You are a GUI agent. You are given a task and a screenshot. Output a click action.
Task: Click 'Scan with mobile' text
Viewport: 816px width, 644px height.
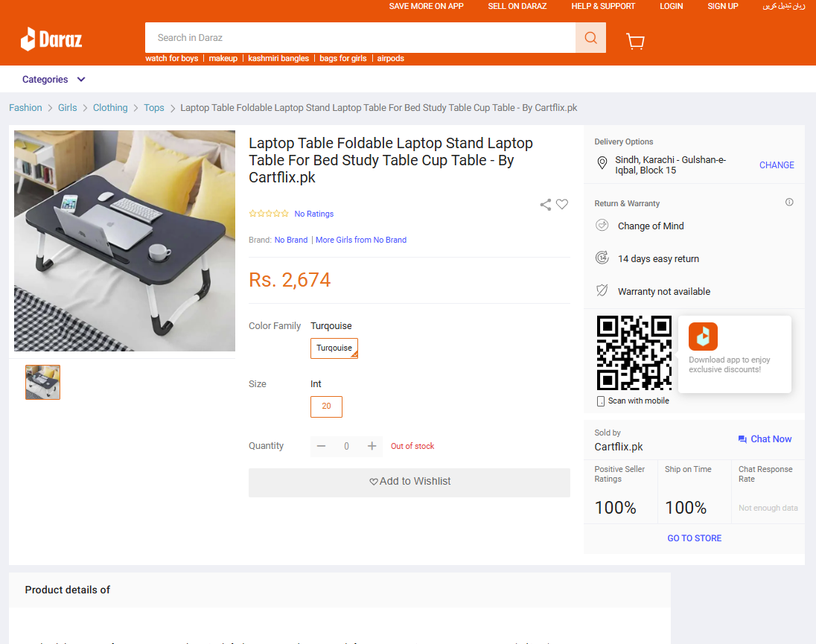(639, 401)
